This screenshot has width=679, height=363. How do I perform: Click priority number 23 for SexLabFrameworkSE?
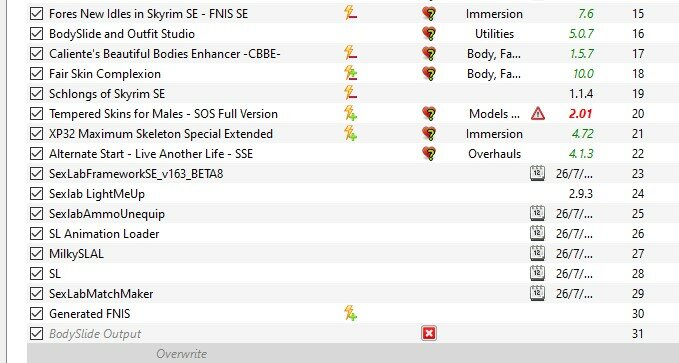coord(637,174)
